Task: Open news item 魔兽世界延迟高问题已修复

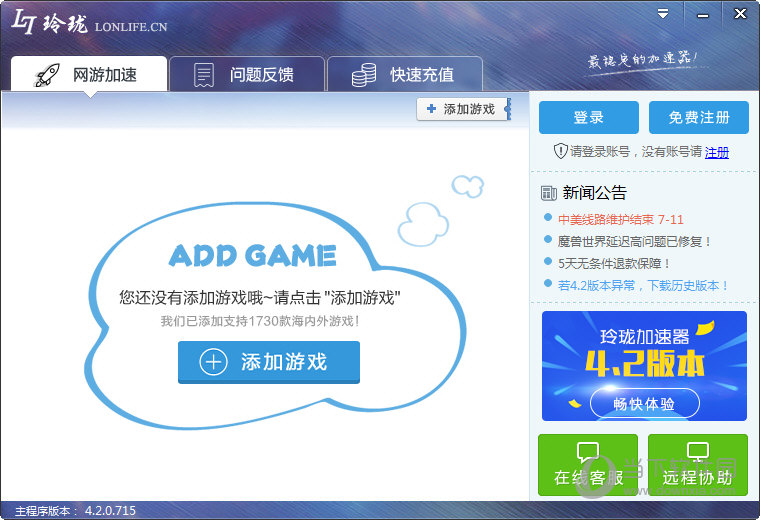Action: coord(634,241)
